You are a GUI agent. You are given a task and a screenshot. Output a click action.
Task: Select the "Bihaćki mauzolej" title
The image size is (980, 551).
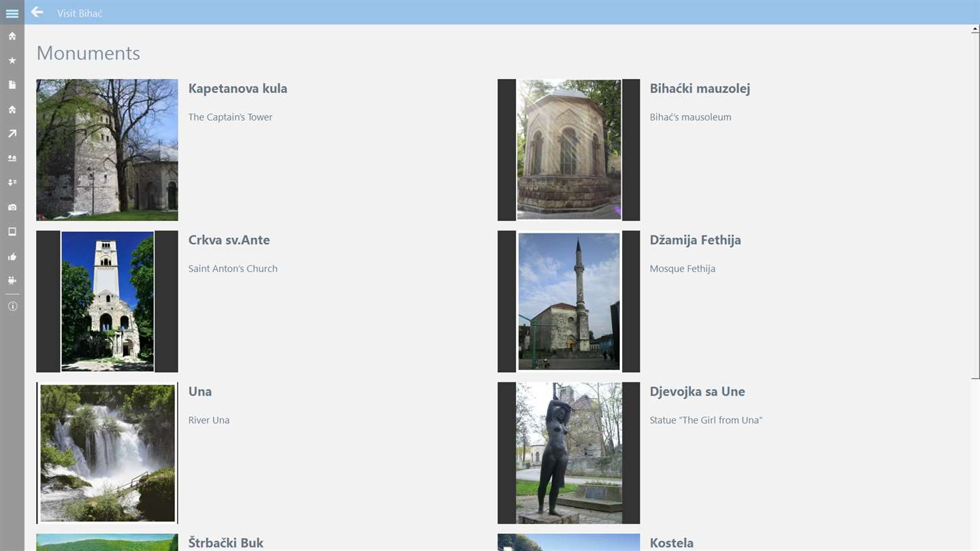click(x=700, y=88)
